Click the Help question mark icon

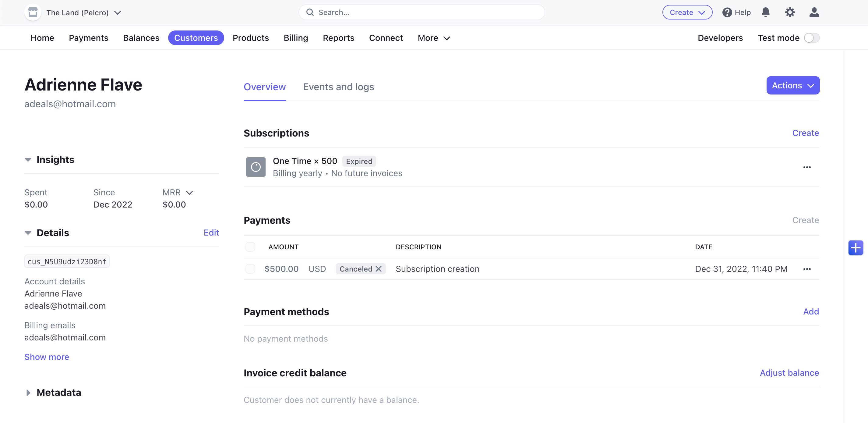(x=727, y=12)
